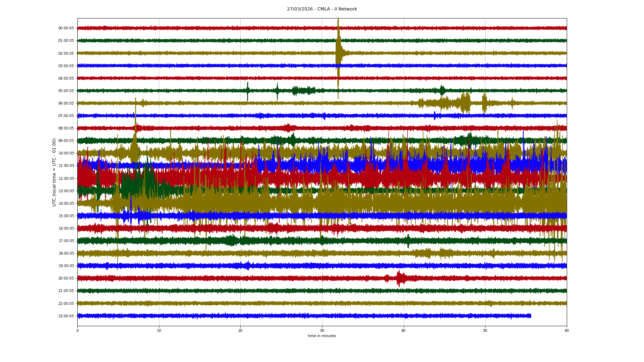Click the 60 minute x-axis tick label

click(x=566, y=331)
